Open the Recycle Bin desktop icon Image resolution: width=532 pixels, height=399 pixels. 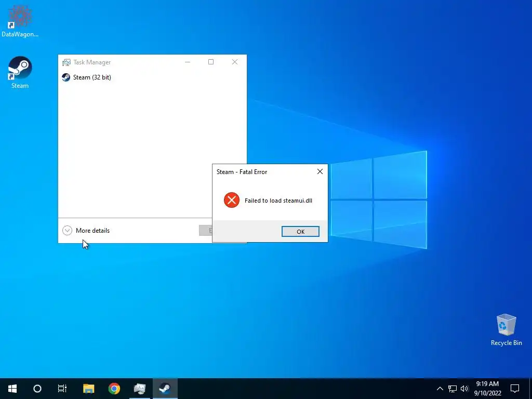click(506, 330)
